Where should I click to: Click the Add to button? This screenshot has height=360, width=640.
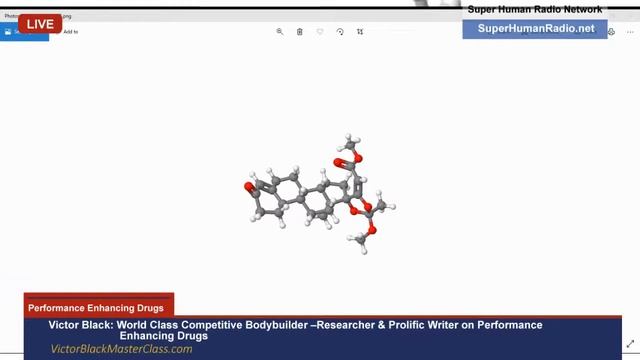pos(71,32)
